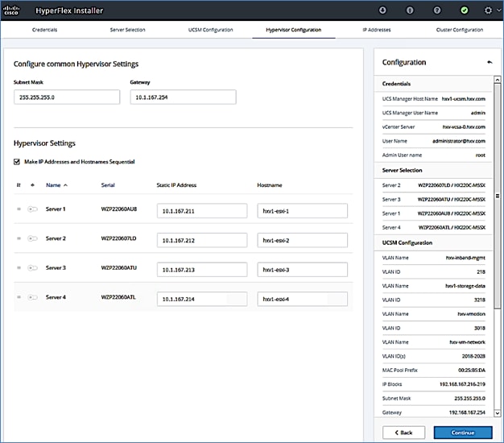Edit Server 4 static IP 10.1.167.214

tap(202, 299)
